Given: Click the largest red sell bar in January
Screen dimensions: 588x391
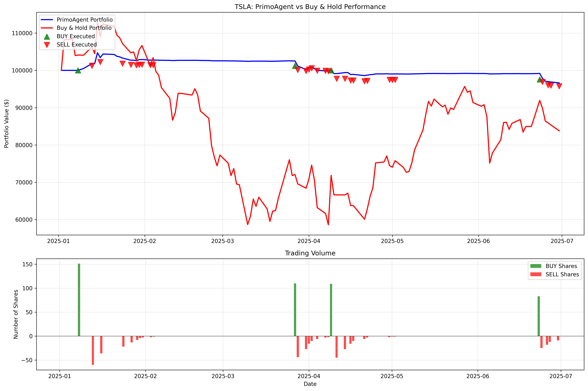Looking at the screenshot, I should click(93, 350).
